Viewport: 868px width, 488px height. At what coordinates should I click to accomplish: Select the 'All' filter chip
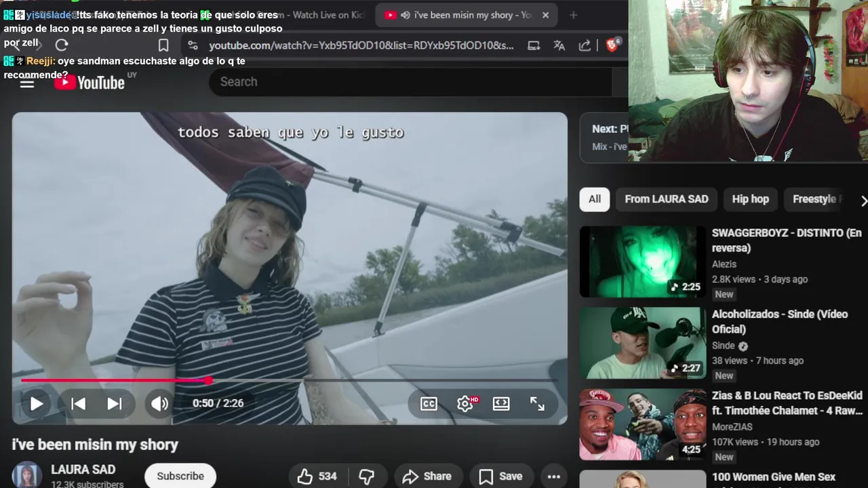pos(595,199)
